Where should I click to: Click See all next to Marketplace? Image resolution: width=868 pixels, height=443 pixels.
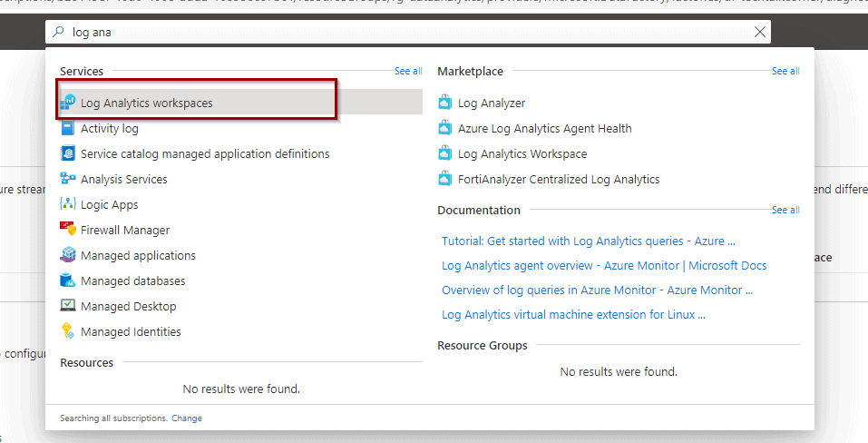point(785,71)
